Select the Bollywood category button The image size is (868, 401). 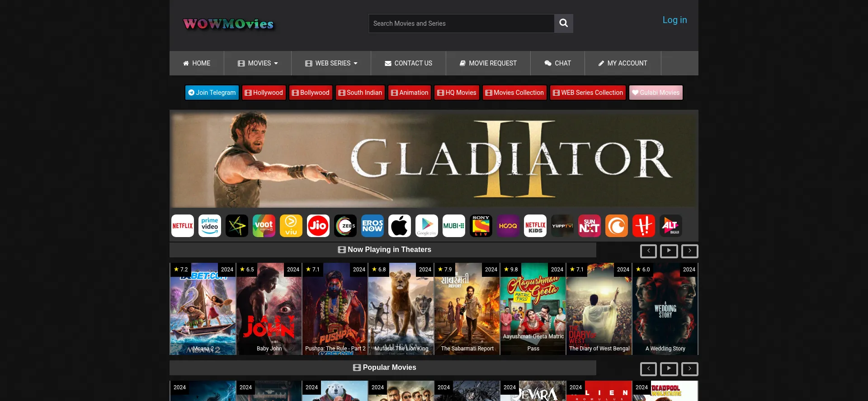311,93
